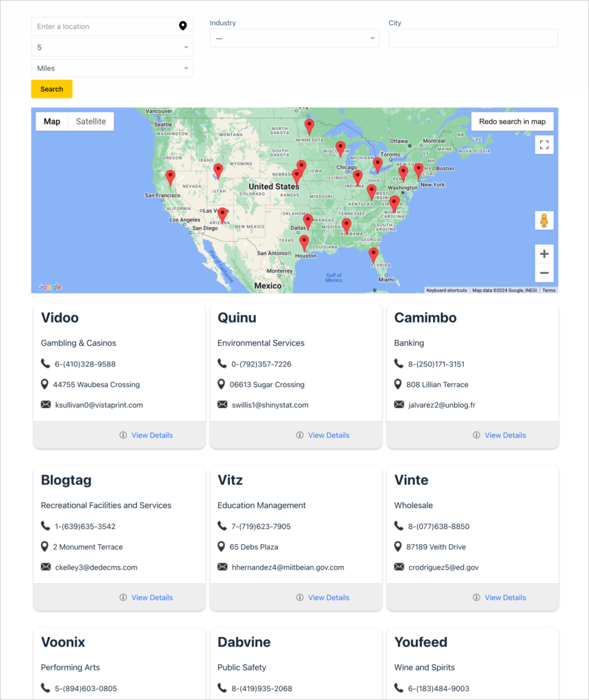This screenshot has height=700, width=589.
Task: Toggle fullscreen map view
Action: 544,145
